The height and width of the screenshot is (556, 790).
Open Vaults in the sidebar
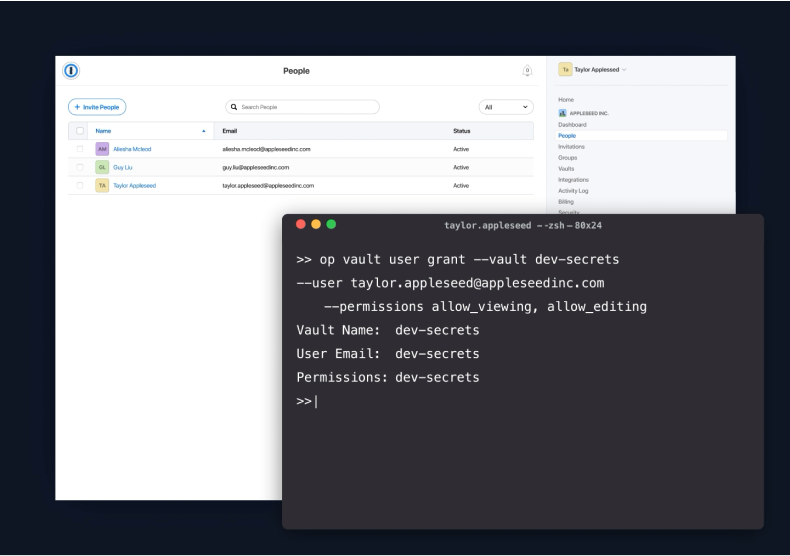566,169
